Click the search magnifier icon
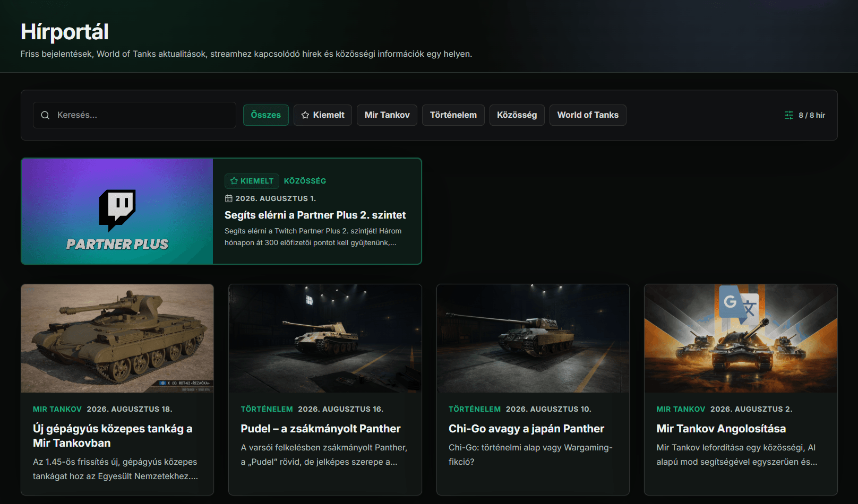858x504 pixels. tap(45, 115)
